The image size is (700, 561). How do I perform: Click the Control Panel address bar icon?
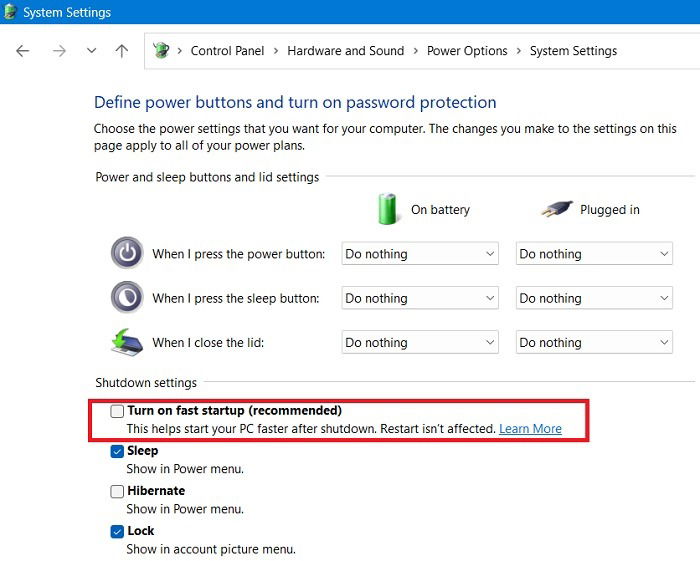pos(161,51)
